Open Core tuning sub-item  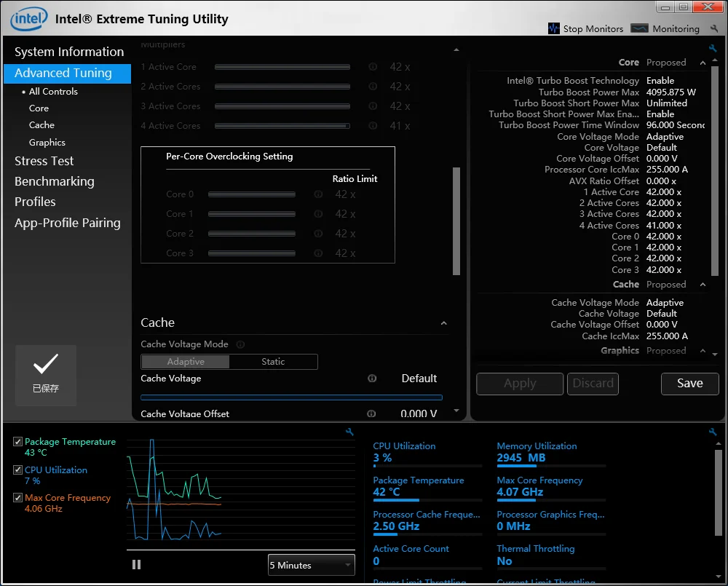click(x=39, y=108)
